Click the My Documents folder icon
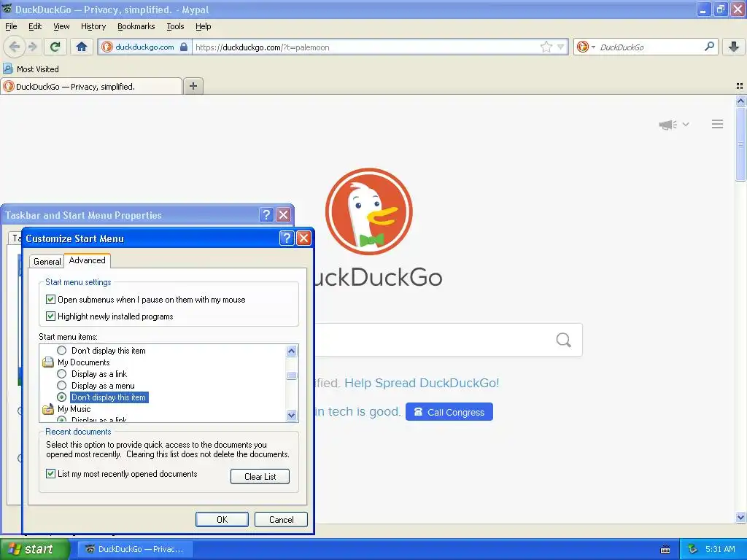 (48, 362)
